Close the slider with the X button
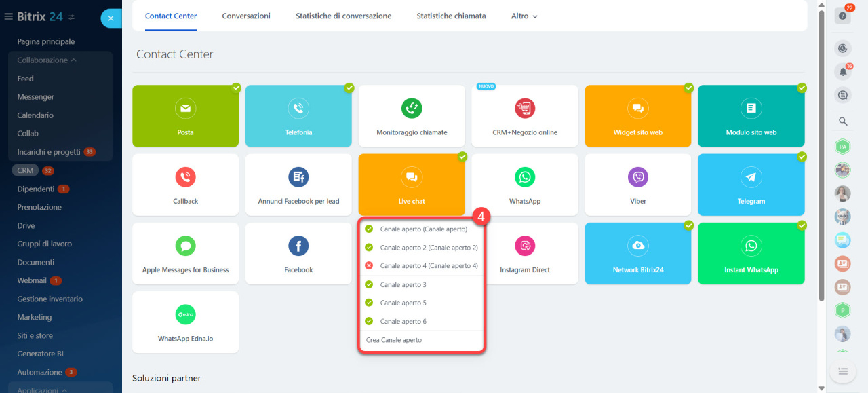Image resolution: width=868 pixels, height=393 pixels. (111, 18)
